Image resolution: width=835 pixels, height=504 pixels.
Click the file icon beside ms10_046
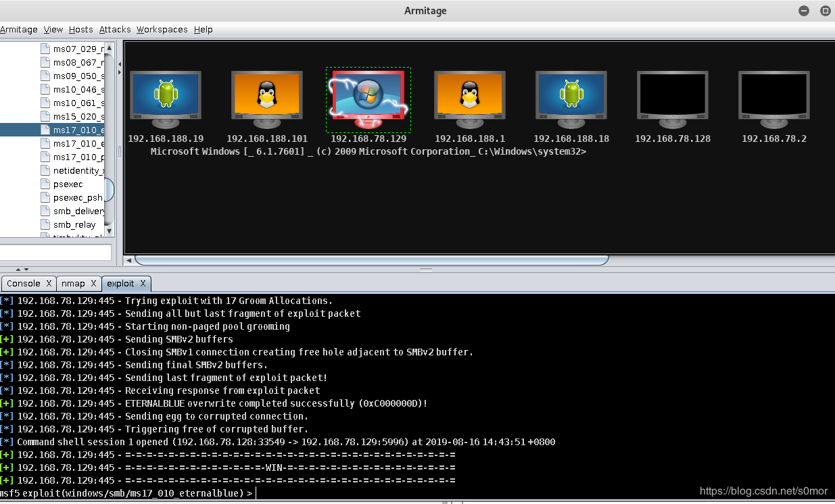[45, 89]
